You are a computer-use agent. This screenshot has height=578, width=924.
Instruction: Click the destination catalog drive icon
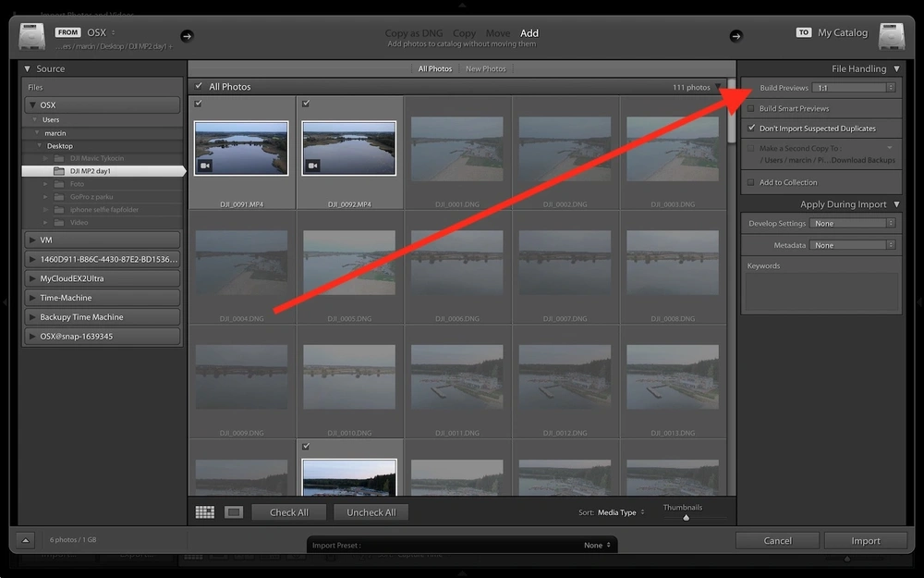[x=892, y=37]
